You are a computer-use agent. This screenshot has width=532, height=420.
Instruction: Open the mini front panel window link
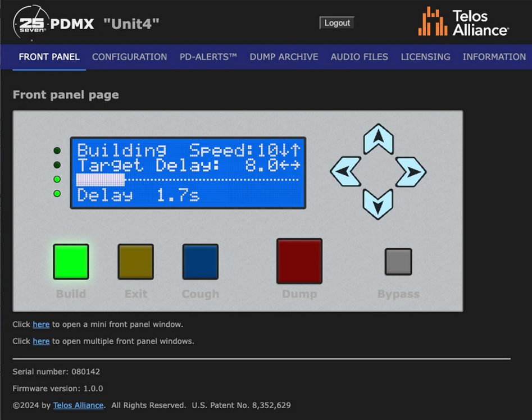point(41,325)
